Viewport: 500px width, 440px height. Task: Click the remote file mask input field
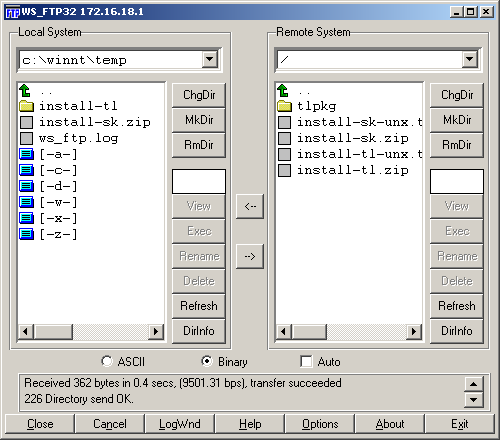pos(457,181)
